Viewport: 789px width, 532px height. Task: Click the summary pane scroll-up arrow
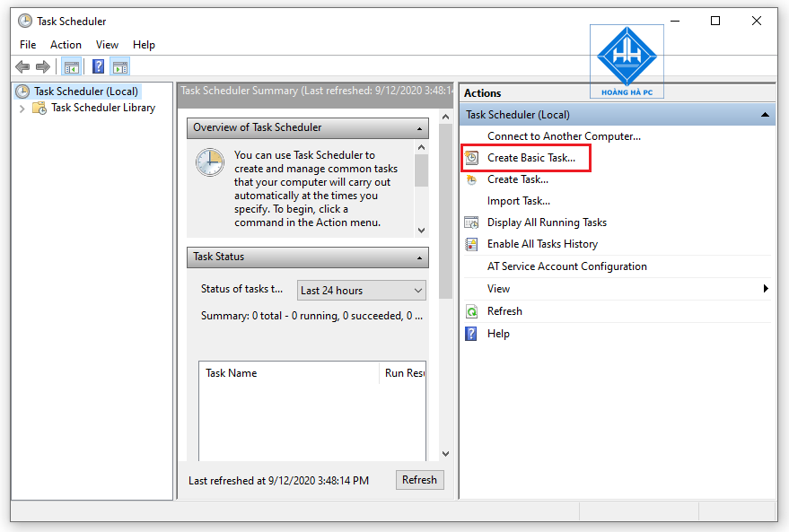[445, 117]
